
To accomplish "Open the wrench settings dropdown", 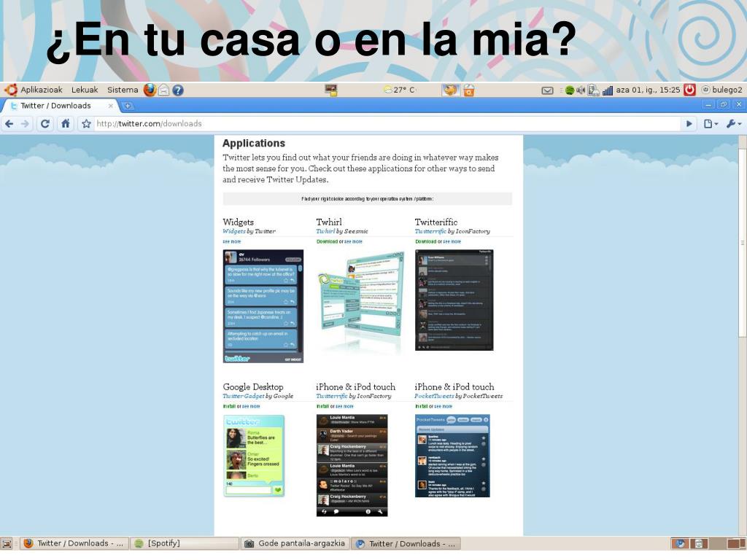I will click(734, 124).
